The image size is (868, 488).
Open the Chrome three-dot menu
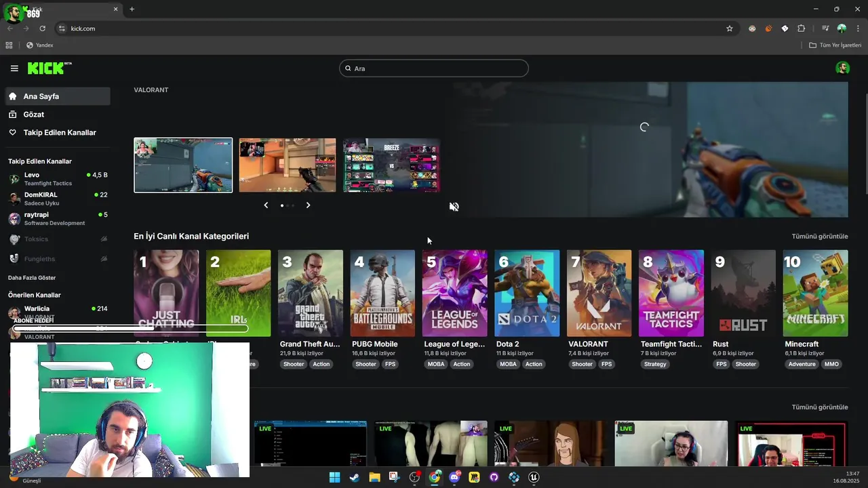pyautogui.click(x=858, y=28)
